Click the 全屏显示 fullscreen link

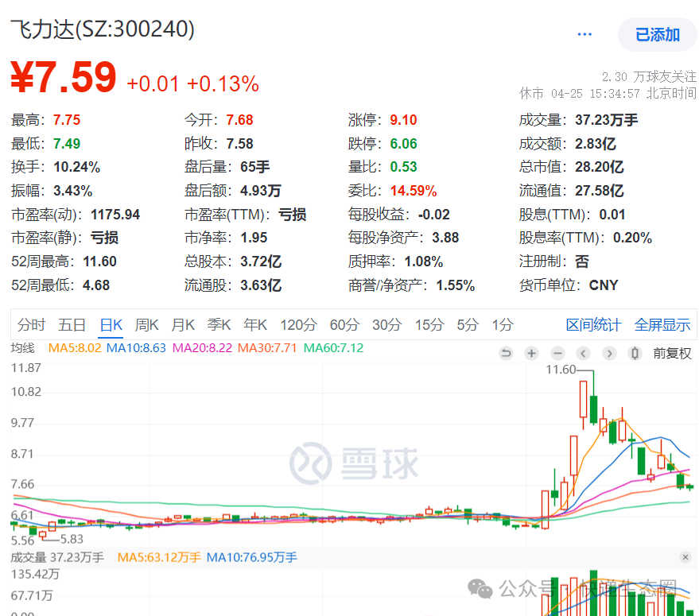(x=662, y=325)
